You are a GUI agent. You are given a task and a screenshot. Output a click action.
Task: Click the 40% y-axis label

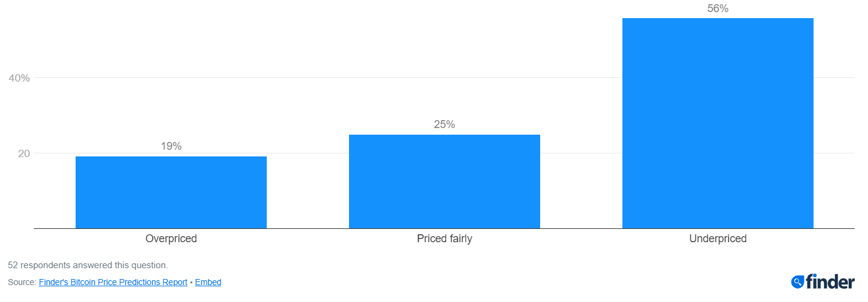click(19, 78)
